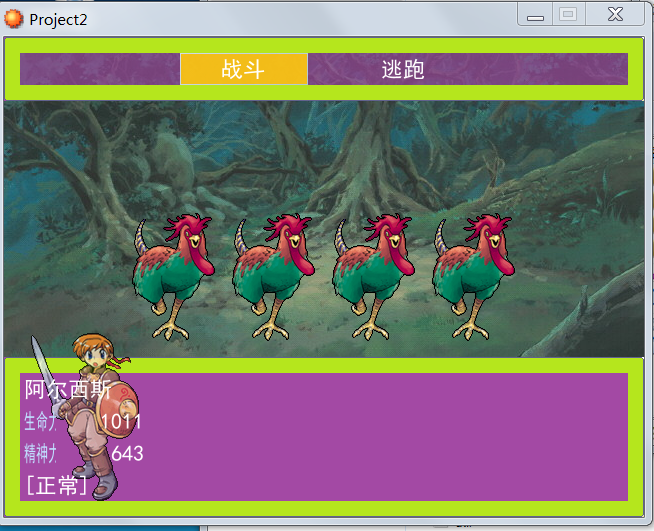654x531 pixels.
Task: Click the SP value 643
Action: 128,453
